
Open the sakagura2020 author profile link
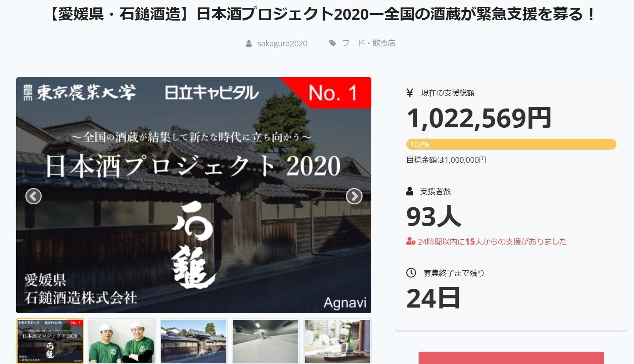point(282,43)
